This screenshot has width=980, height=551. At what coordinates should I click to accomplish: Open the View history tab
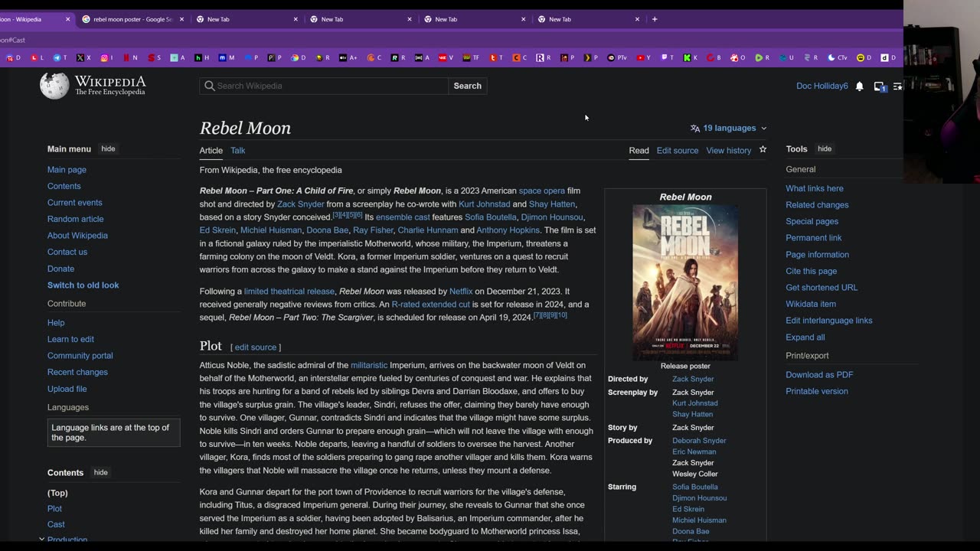(x=729, y=151)
